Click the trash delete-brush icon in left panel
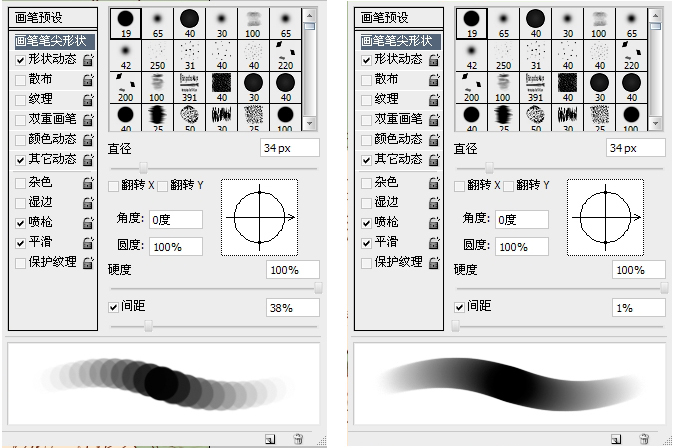 [x=298, y=439]
